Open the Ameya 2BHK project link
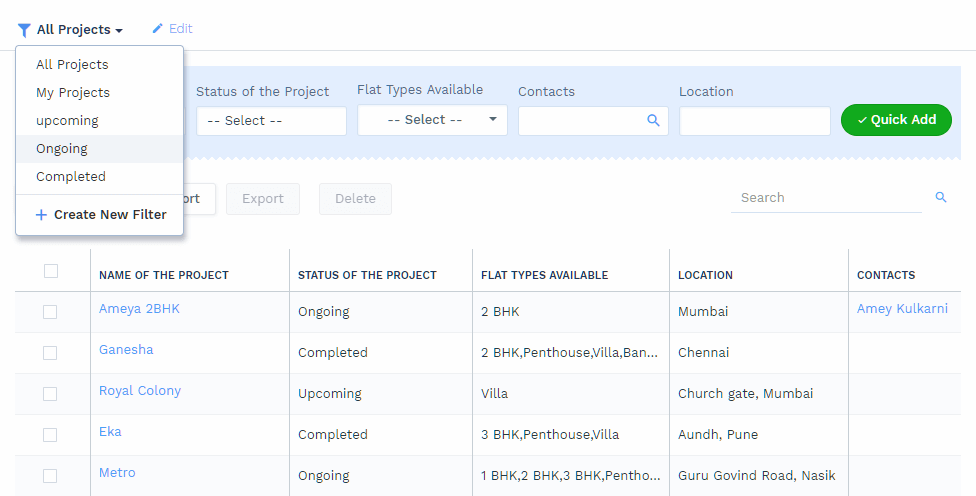976x496 pixels. click(x=139, y=309)
